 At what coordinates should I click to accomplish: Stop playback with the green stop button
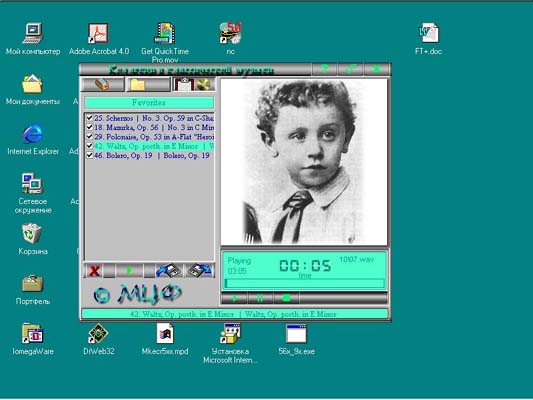pos(286,298)
